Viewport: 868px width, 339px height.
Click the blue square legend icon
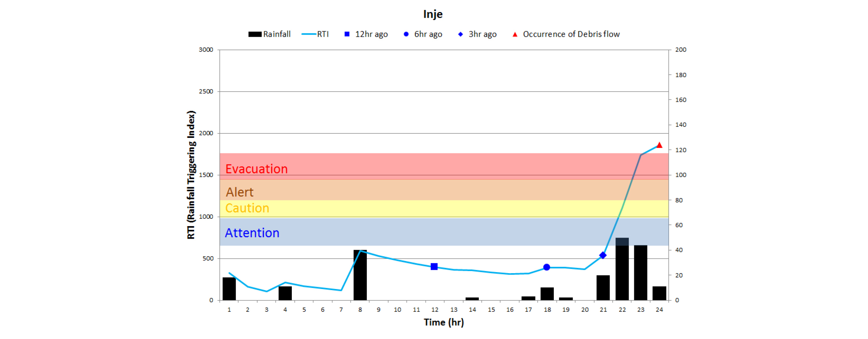pos(347,34)
